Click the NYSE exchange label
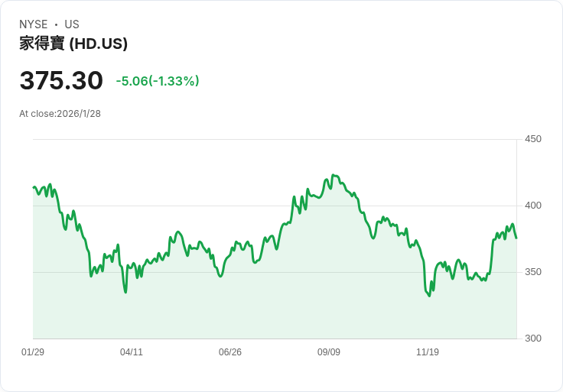The height and width of the screenshot is (392, 563). tap(34, 24)
